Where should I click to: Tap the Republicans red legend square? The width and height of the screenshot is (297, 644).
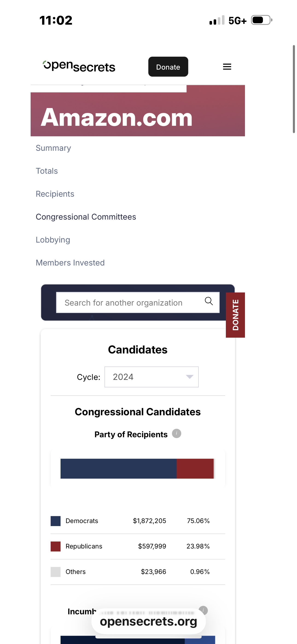[55, 547]
